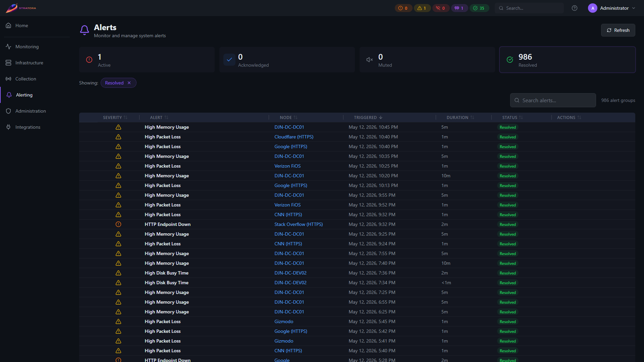Click warning icon for 7:34 PM disk busy row
Image resolution: width=644 pixels, height=362 pixels.
tap(118, 283)
